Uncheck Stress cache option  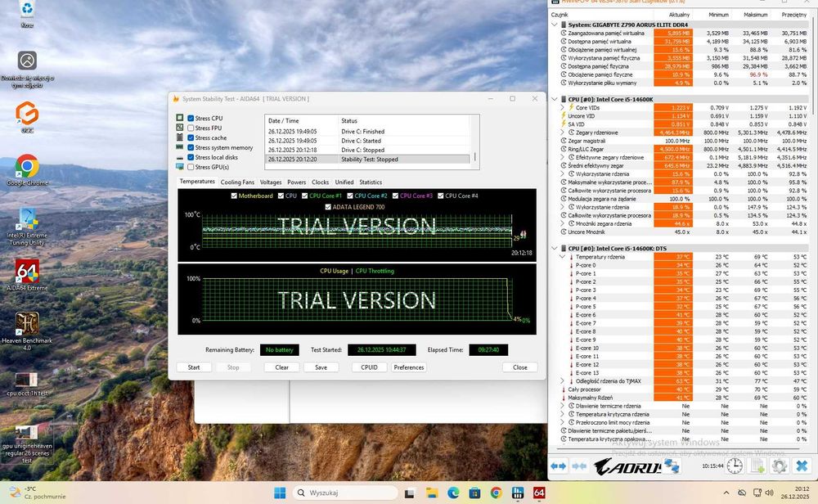click(x=191, y=137)
